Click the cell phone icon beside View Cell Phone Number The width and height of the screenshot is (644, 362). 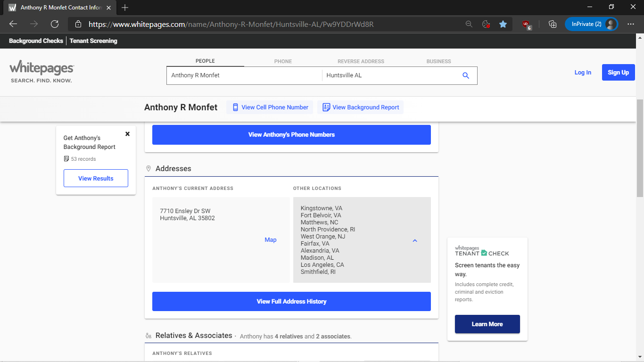coord(236,107)
